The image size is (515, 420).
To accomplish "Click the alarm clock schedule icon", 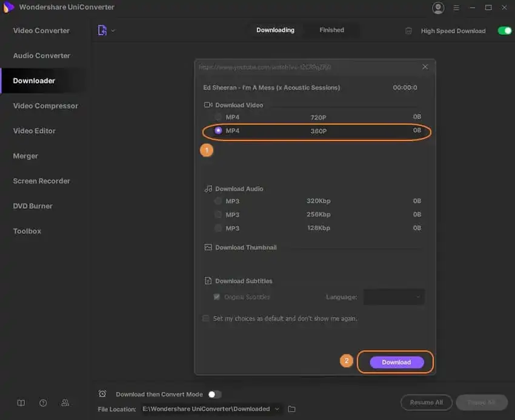I will tap(102, 394).
